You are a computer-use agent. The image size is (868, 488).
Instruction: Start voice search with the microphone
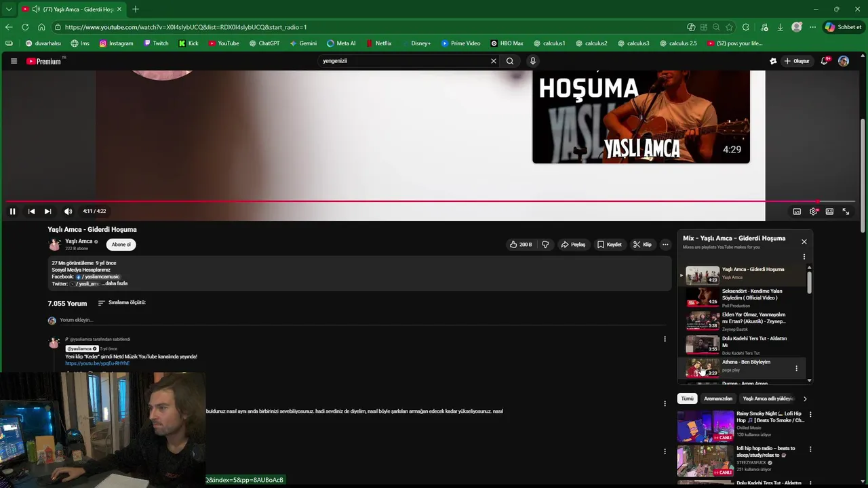pos(533,61)
